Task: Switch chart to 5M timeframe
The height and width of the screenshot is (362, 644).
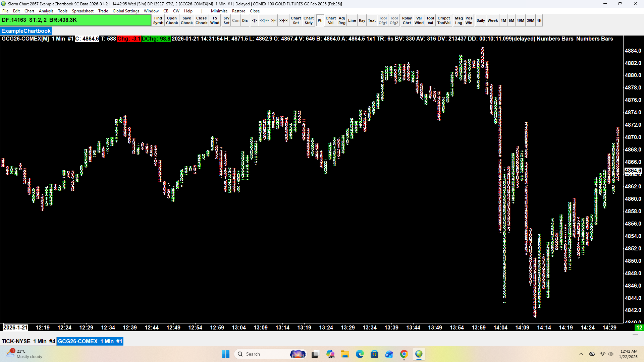Action: (511, 20)
